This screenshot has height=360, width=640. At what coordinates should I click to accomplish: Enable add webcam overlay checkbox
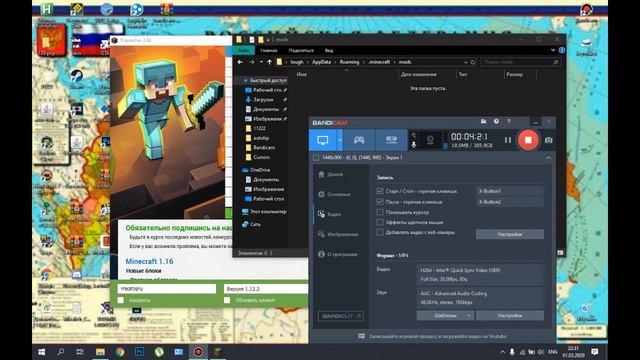tap(380, 232)
